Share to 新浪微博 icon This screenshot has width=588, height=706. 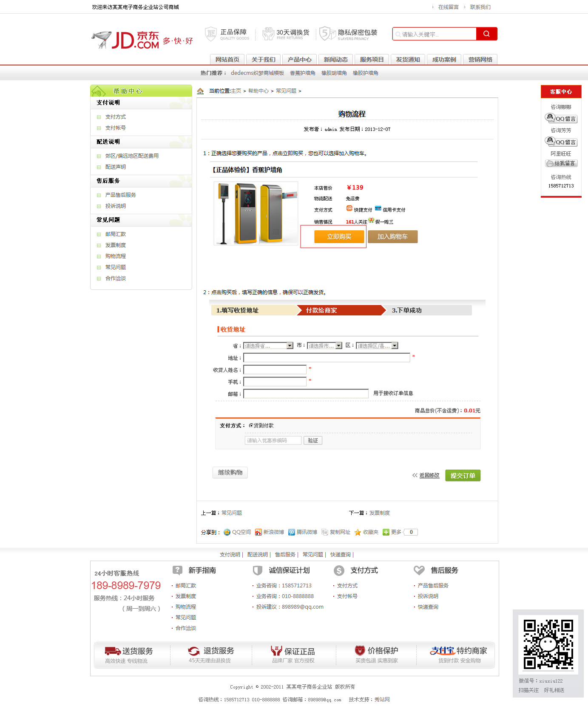tap(258, 532)
